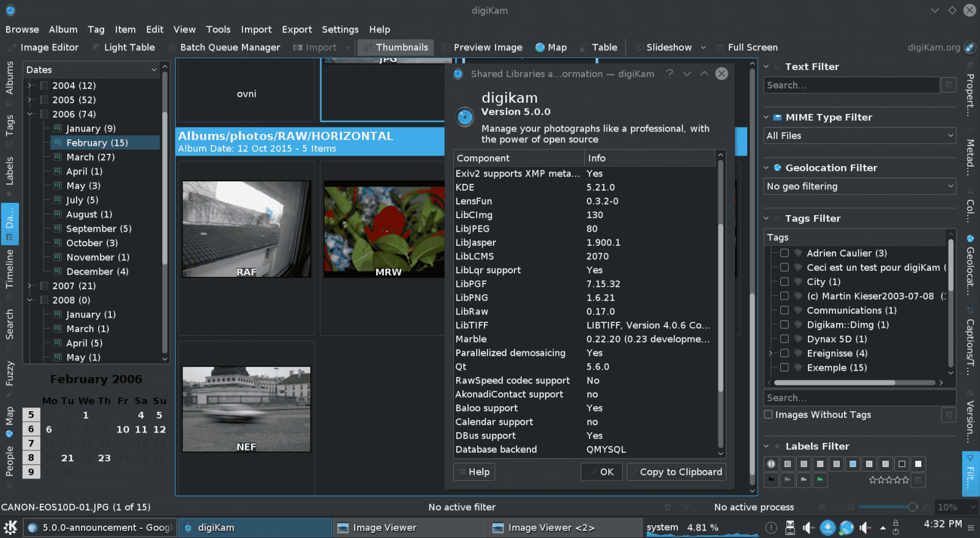Filter by the black pick flag
Viewport: 980px width, 538px height.
771,480
